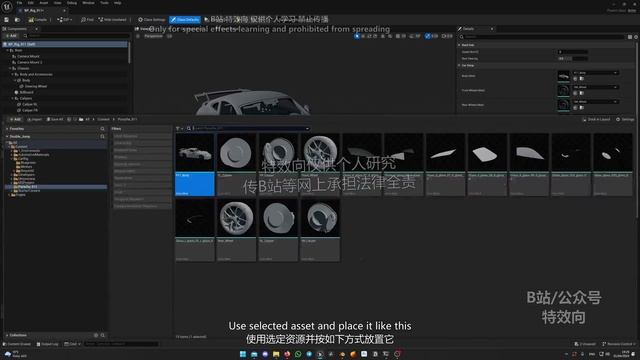Collapse the Root component node

point(7,50)
